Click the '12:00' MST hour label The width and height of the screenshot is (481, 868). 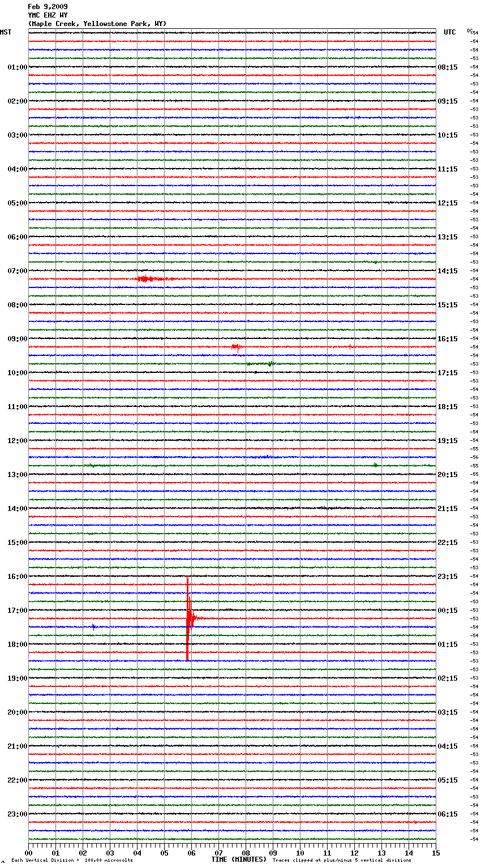[x=17, y=441]
